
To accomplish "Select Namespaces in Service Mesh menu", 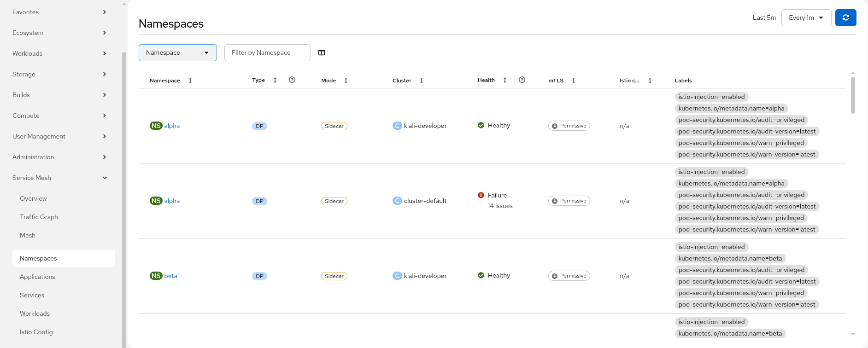I will (64, 258).
